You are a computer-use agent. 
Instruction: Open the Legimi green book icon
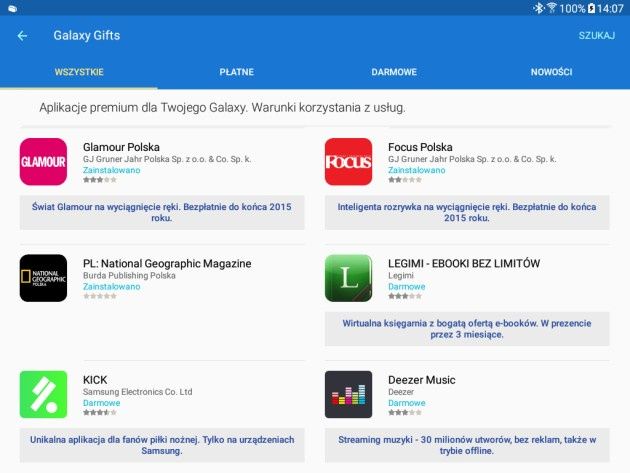click(x=348, y=278)
